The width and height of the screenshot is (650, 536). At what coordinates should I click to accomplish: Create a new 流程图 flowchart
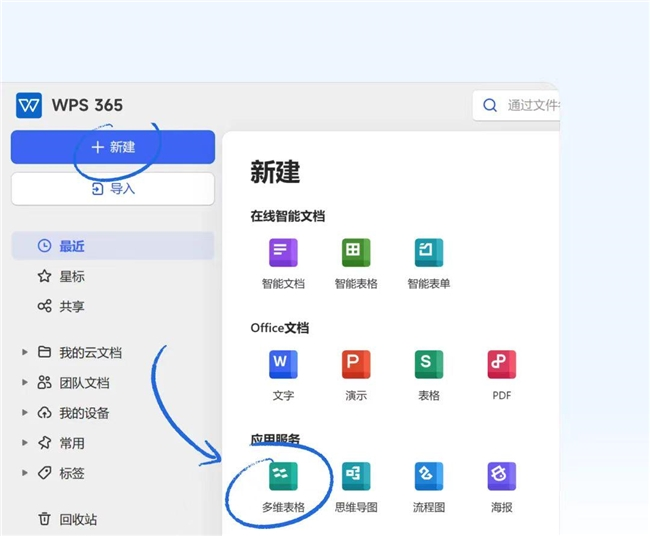click(x=429, y=477)
